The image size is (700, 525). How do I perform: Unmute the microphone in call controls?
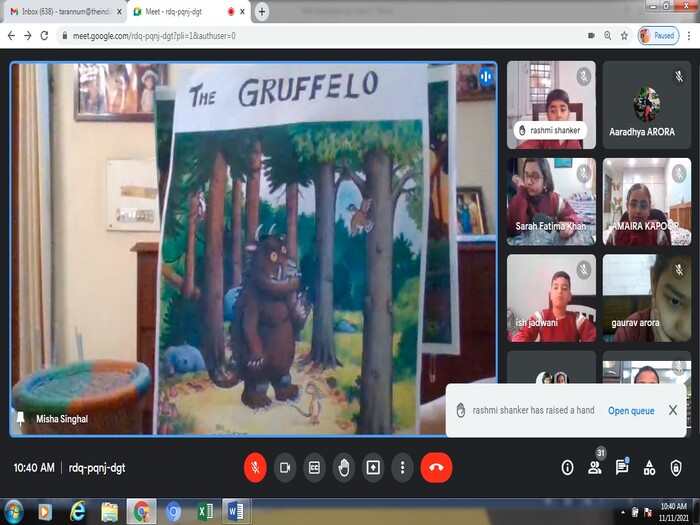(255, 467)
